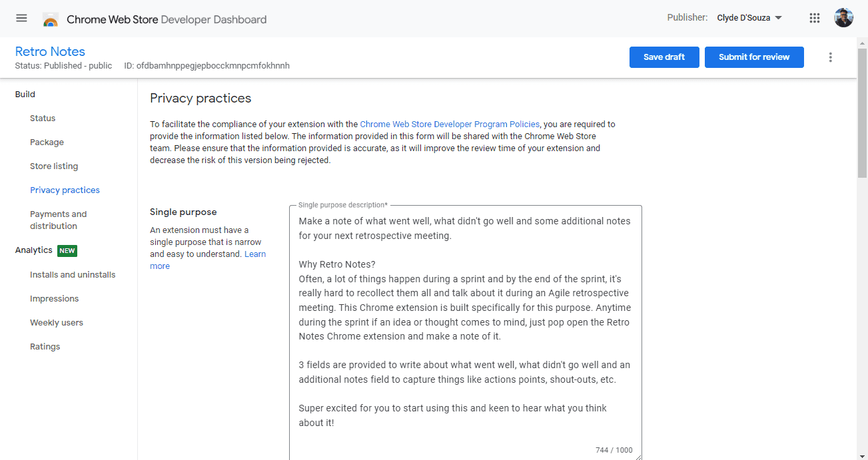View the Impressions analytics
Image resolution: width=868 pixels, height=460 pixels.
point(54,299)
